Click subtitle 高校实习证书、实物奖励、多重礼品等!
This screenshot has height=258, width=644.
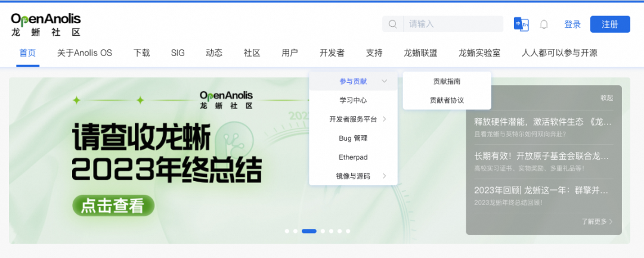(529, 168)
